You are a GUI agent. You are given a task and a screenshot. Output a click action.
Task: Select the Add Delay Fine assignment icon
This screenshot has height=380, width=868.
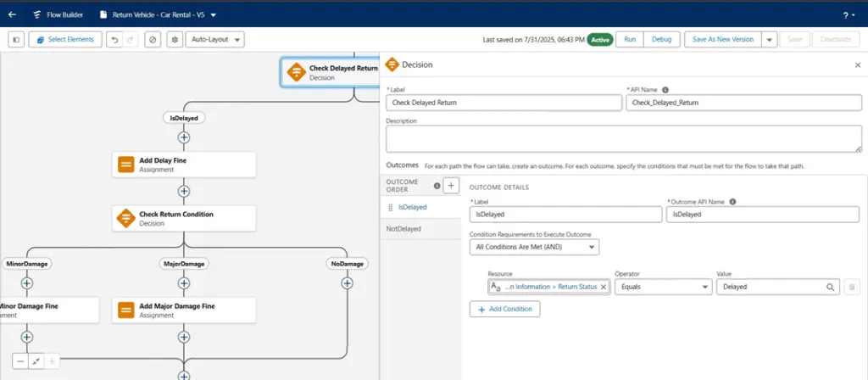pyautogui.click(x=126, y=165)
